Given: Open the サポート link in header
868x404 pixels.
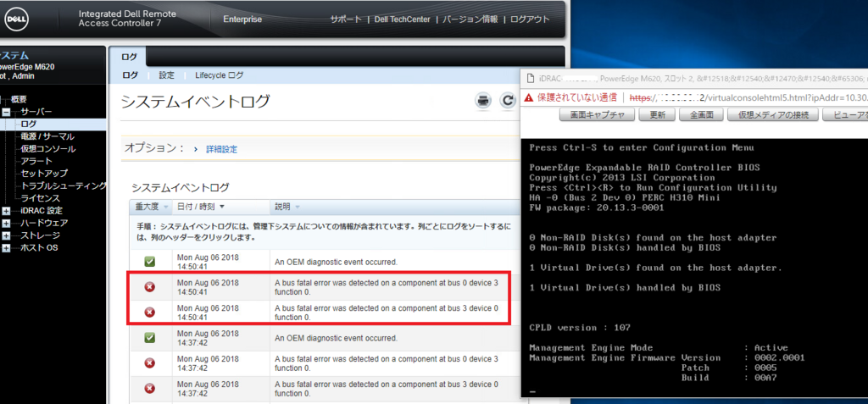Looking at the screenshot, I should [x=347, y=19].
